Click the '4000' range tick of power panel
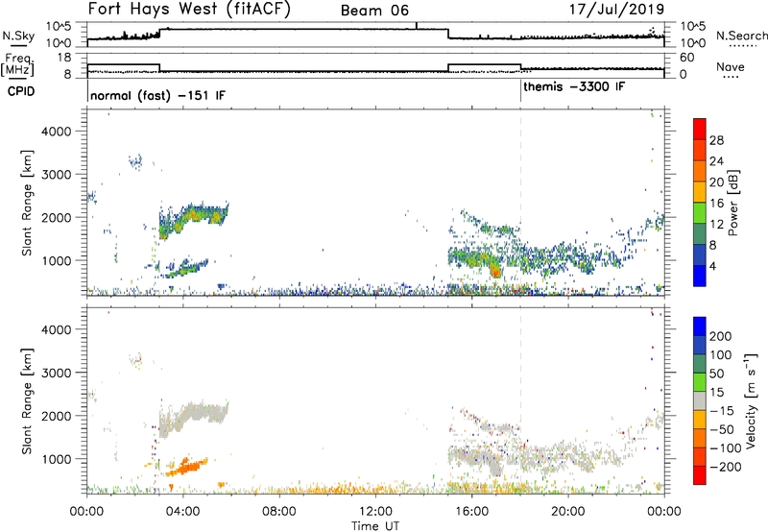The height and width of the screenshot is (532, 768). click(57, 132)
